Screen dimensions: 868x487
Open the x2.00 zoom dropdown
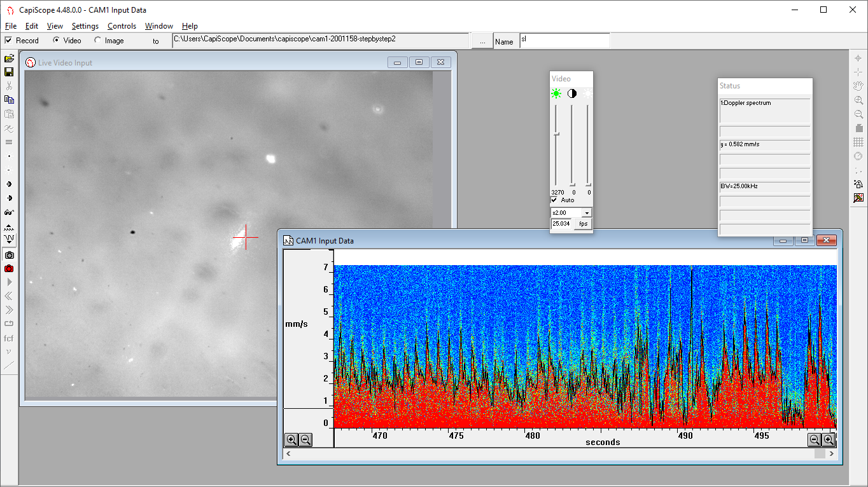click(587, 213)
